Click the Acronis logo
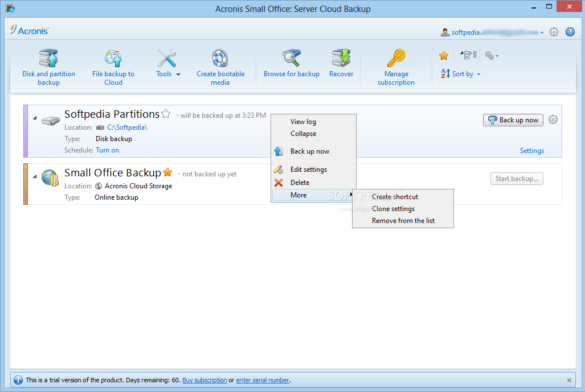 point(30,30)
